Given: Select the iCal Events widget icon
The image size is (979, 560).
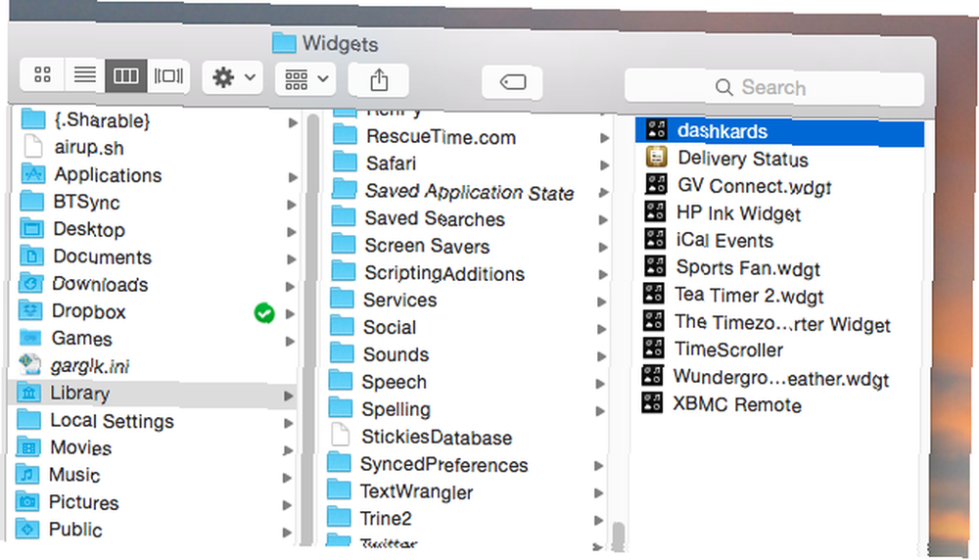Looking at the screenshot, I should (655, 239).
